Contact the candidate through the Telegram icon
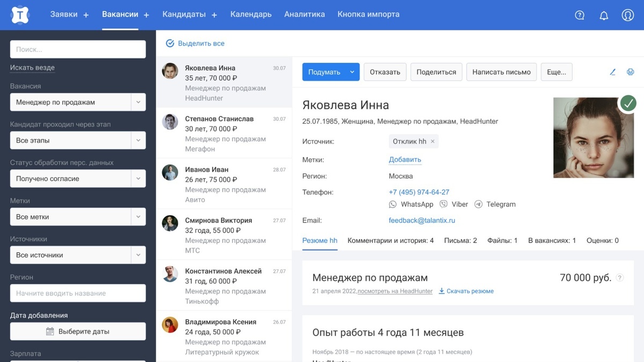Screen dimensions: 644x362 (478, 204)
